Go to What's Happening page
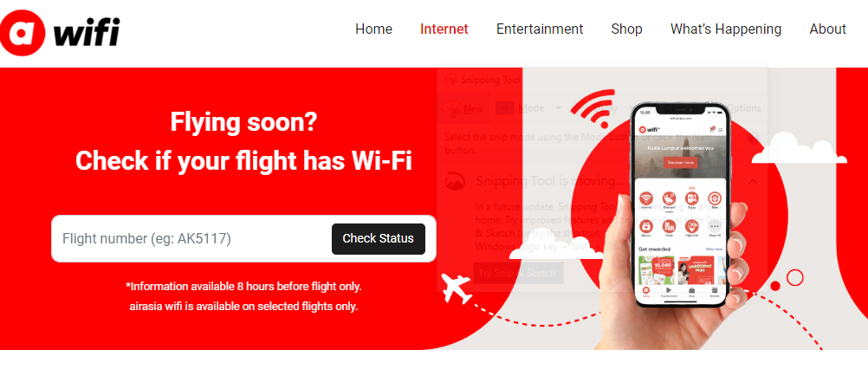Viewport: 868px width, 369px height. coord(726,29)
